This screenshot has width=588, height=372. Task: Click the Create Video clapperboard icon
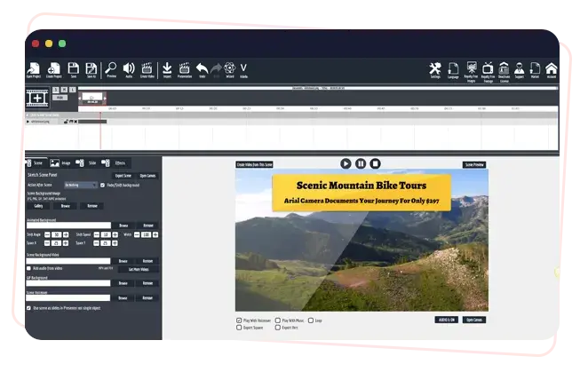147,69
